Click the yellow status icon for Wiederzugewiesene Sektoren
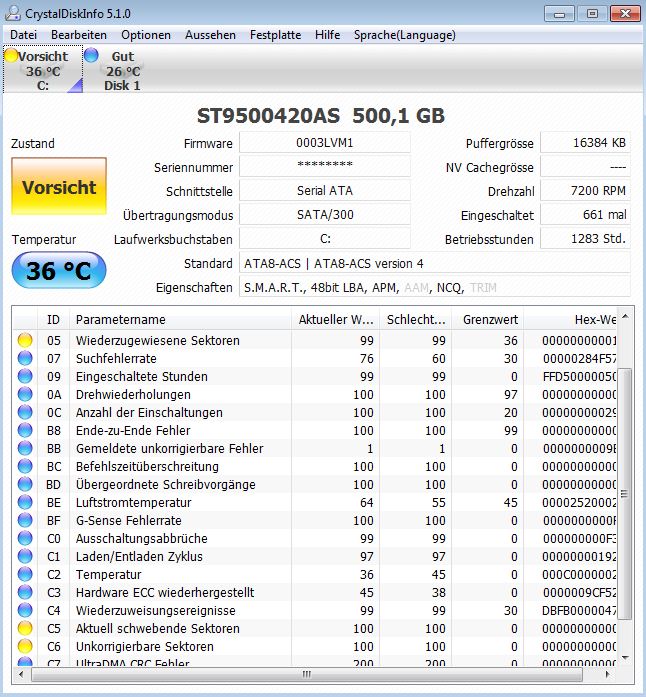This screenshot has height=697, width=646. click(25, 340)
